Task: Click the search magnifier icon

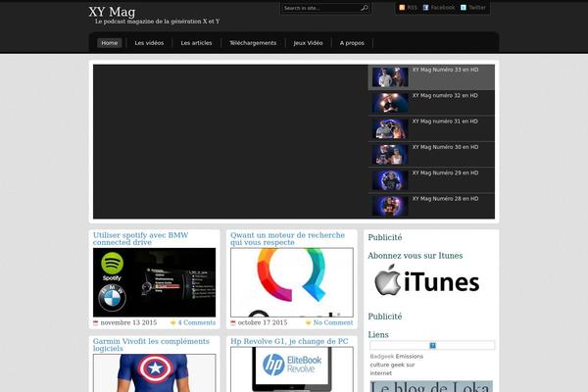Action: 365,8
